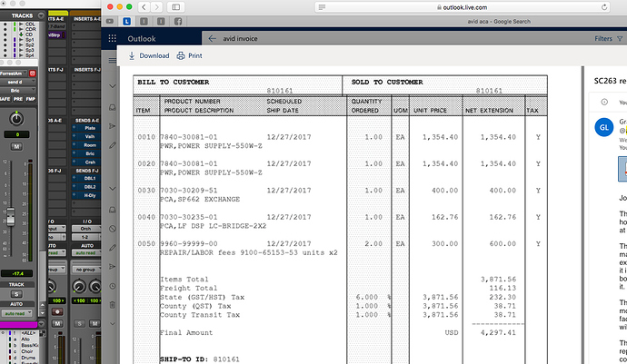The width and height of the screenshot is (627, 364).
Task: Open the Safari reader view icon
Action: 323,7
